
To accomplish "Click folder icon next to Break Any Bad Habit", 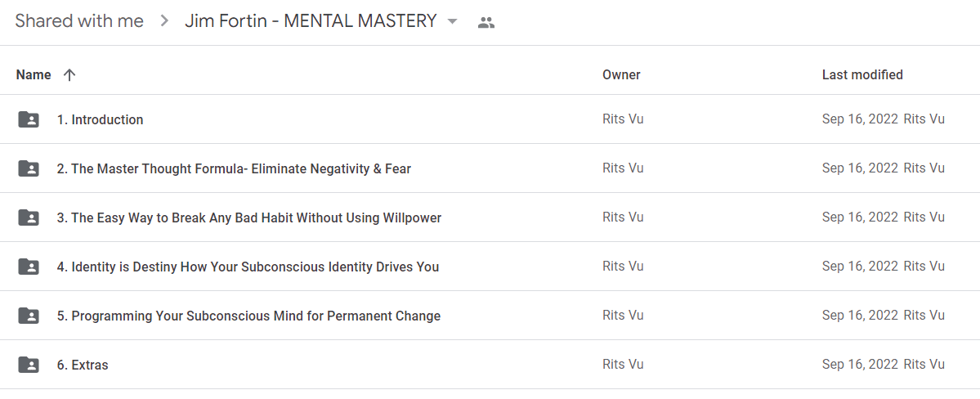I will click(29, 217).
